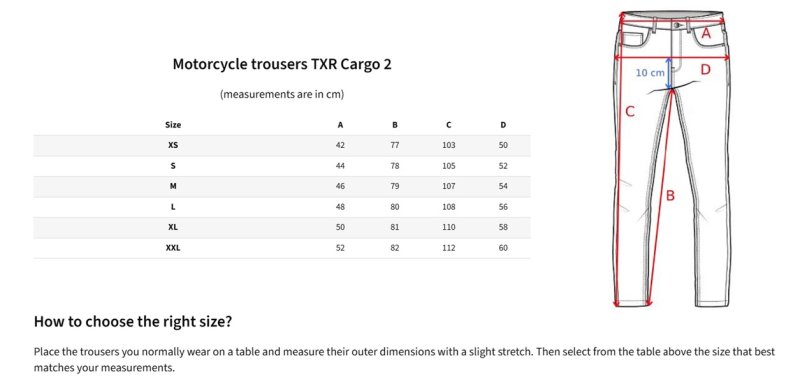Click the M size row label
Viewport: 800px width, 391px height.
(173, 186)
